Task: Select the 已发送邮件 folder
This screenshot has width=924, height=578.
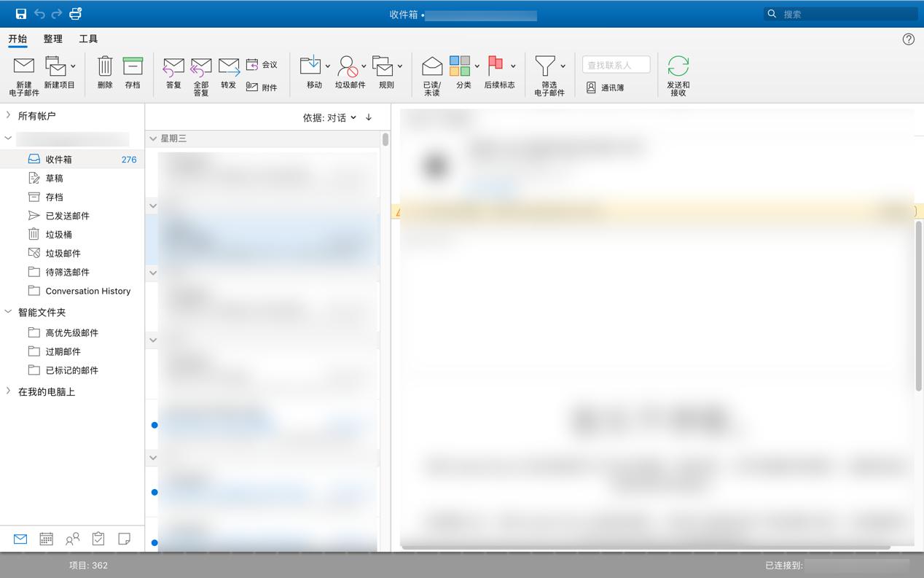Action: [68, 215]
